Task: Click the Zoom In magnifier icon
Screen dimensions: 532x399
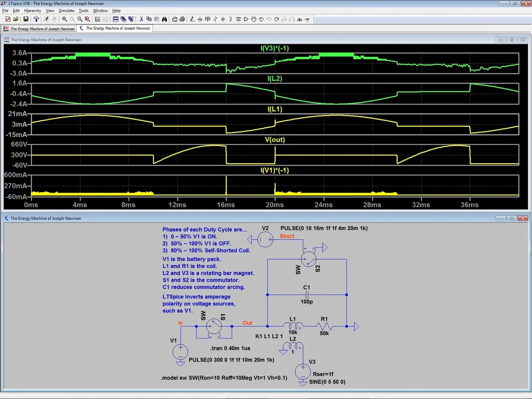Action: pyautogui.click(x=65, y=19)
